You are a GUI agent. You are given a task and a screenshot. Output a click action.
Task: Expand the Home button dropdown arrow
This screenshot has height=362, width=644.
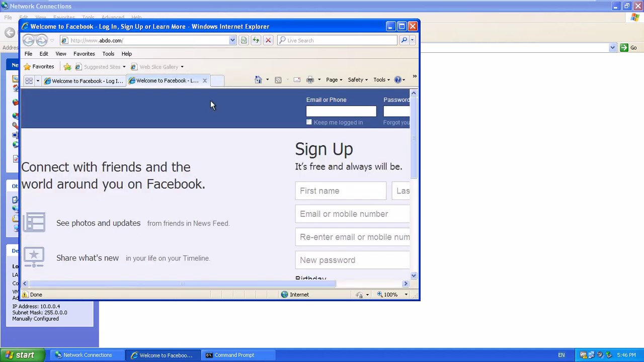pyautogui.click(x=267, y=80)
